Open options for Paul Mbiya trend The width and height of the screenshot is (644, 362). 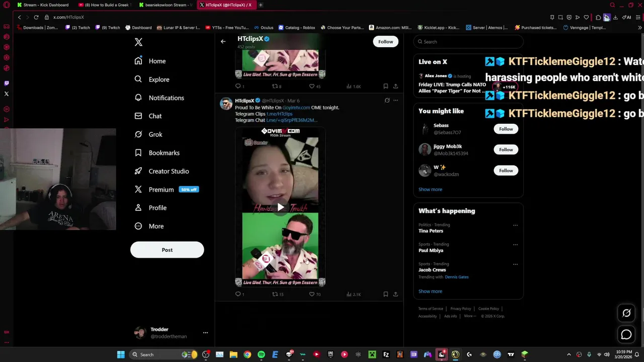[515, 245]
